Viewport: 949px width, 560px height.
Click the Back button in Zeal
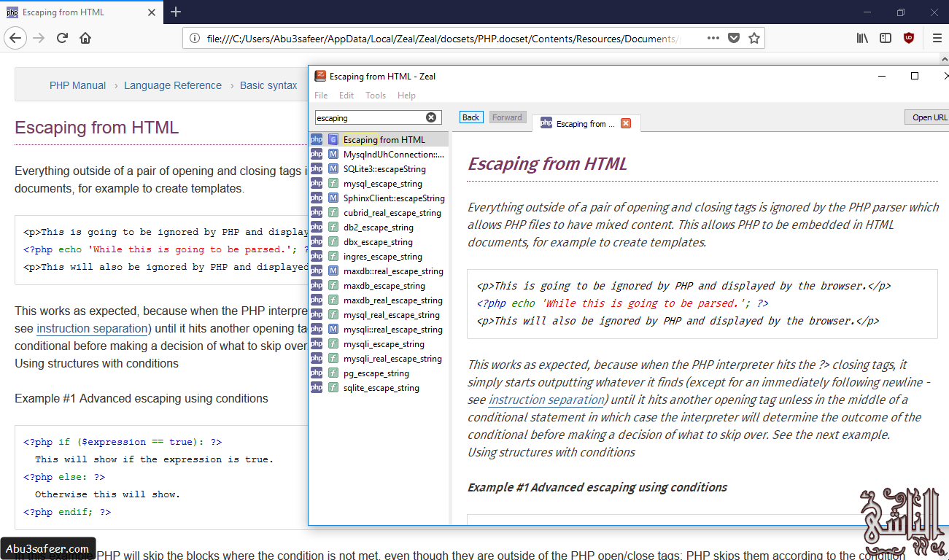(470, 117)
